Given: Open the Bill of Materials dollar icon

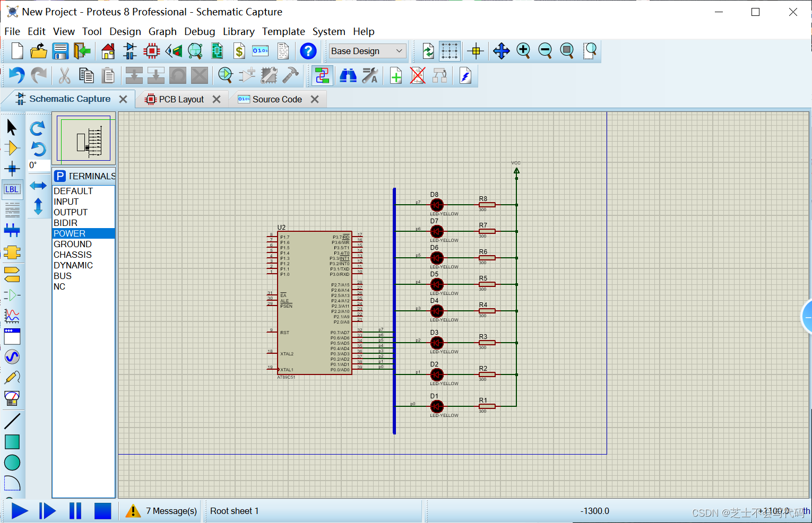Looking at the screenshot, I should [239, 51].
